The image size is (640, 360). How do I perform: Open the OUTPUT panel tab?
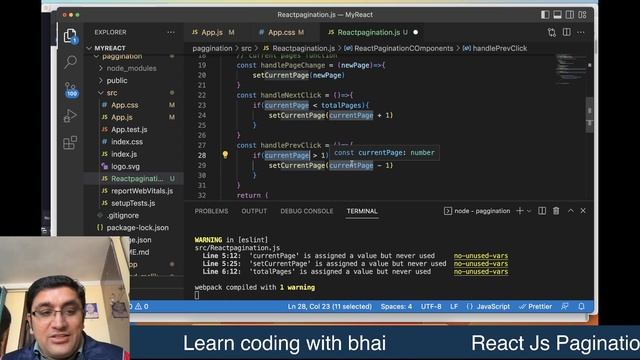pos(254,211)
